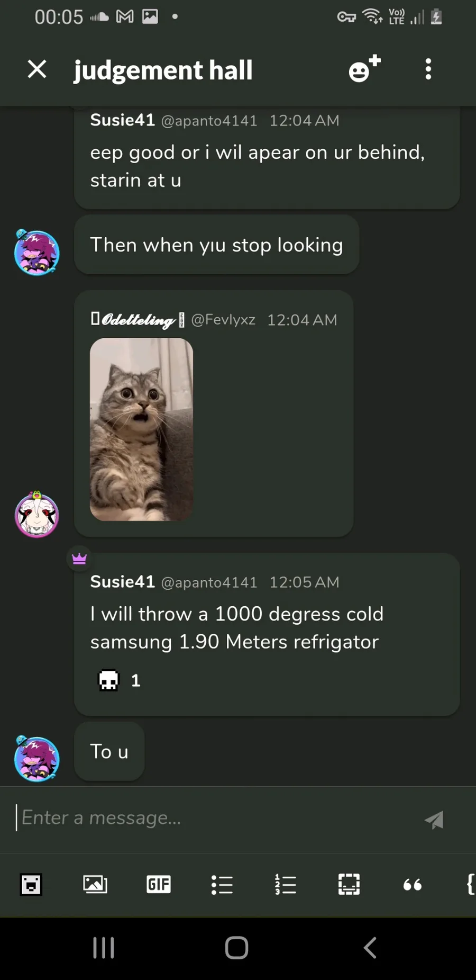The image size is (476, 980).
Task: Tap the white-haired user avatar
Action: pyautogui.click(x=36, y=515)
